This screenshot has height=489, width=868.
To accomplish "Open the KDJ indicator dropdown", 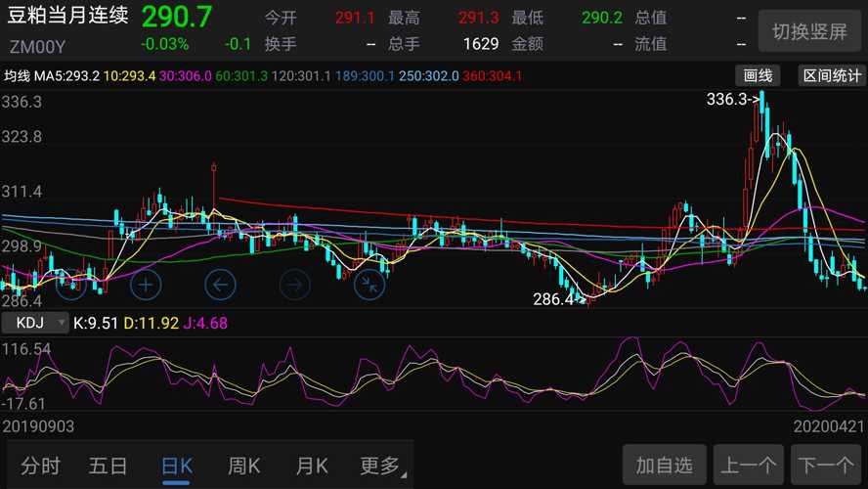I will pos(35,323).
